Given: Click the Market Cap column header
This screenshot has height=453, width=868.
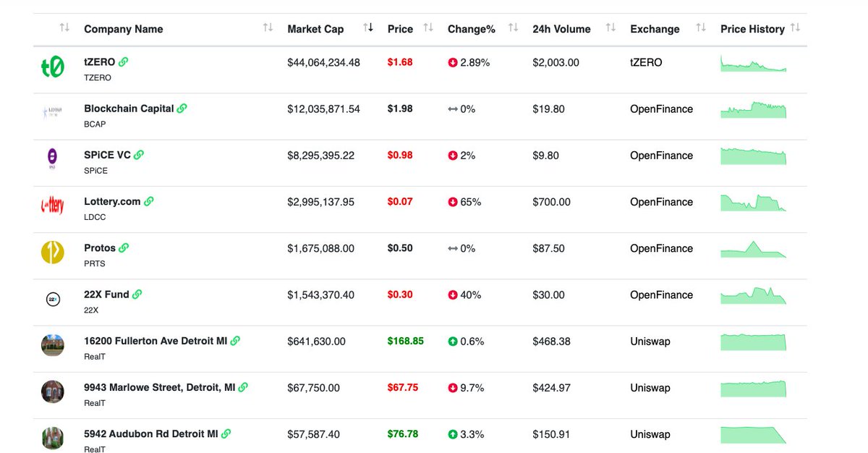Looking at the screenshot, I should click(315, 29).
